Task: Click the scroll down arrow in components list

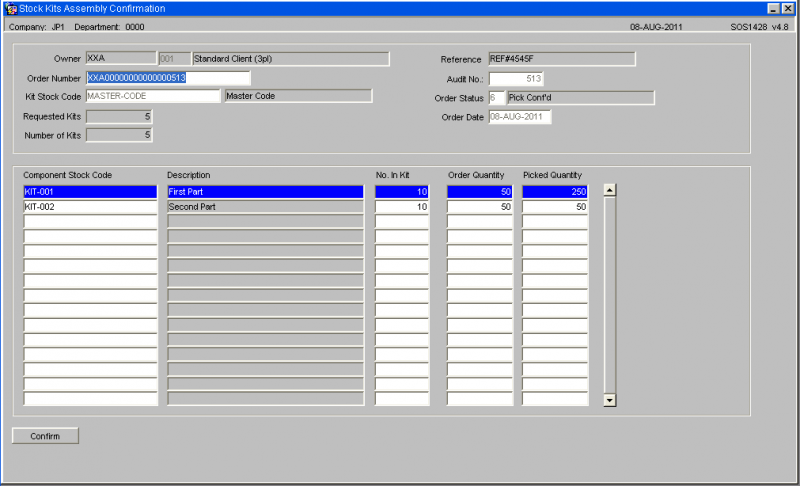Action: [610, 400]
